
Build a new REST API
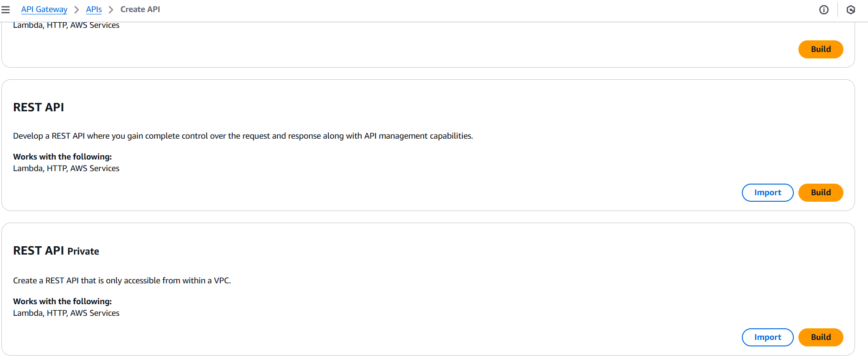821,192
